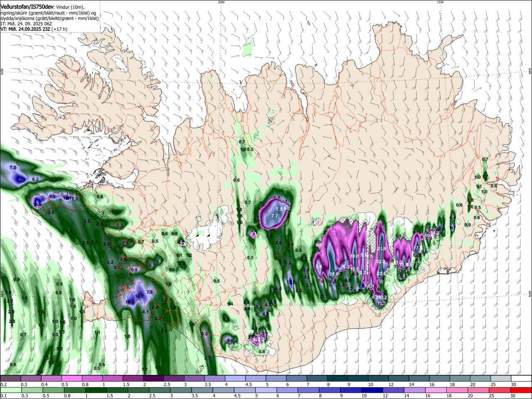Image resolution: width=532 pixels, height=399 pixels.
Task: Click the 'IT: Mið. 24. 09. 2025 06Z' line
Action: [x=26, y=24]
